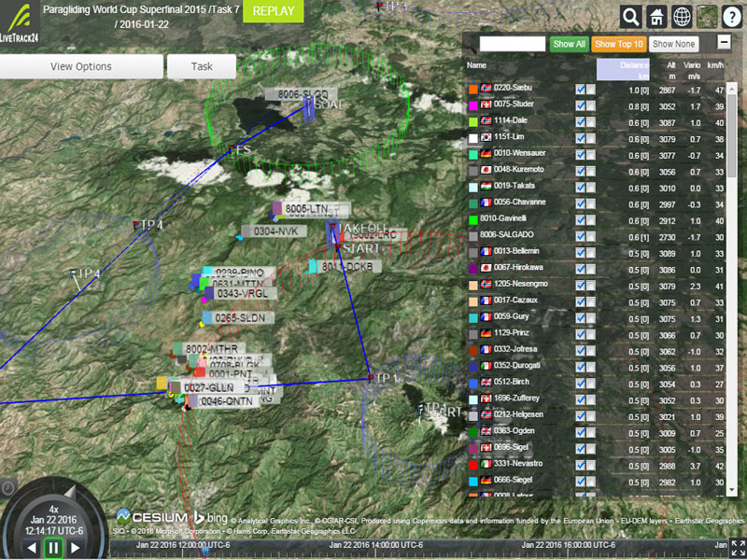Open the satellite imagery layer picker
This screenshot has width=747, height=560.
(x=708, y=17)
